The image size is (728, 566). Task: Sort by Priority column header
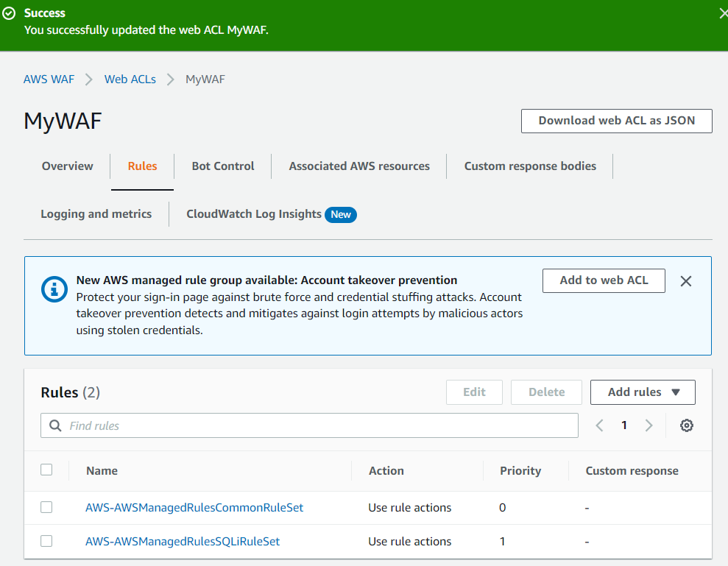pos(520,471)
